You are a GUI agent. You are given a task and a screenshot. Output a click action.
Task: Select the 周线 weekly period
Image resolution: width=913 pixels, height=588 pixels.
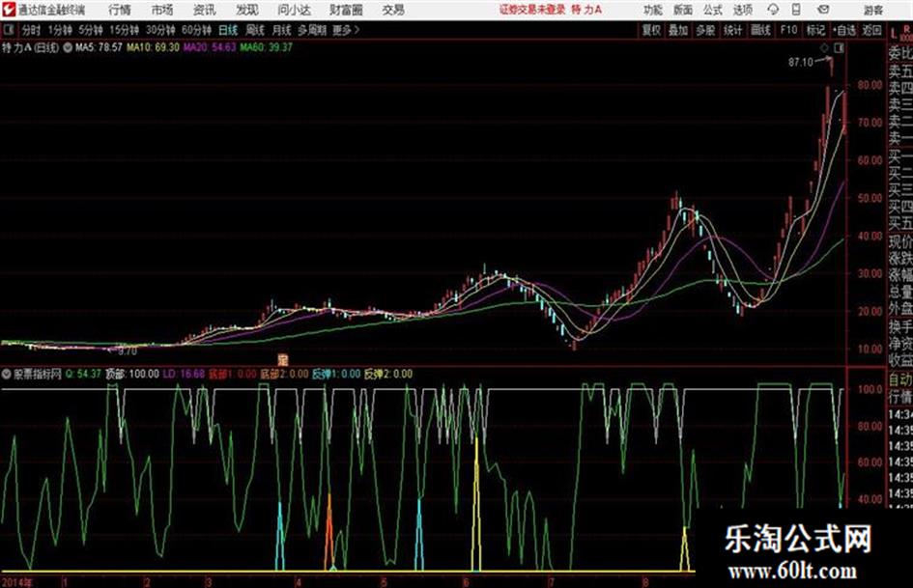pyautogui.click(x=255, y=30)
